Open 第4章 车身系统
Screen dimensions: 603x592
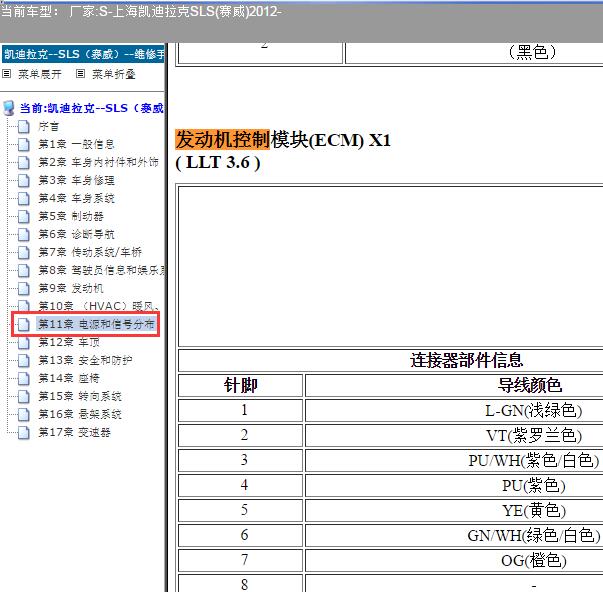point(76,198)
